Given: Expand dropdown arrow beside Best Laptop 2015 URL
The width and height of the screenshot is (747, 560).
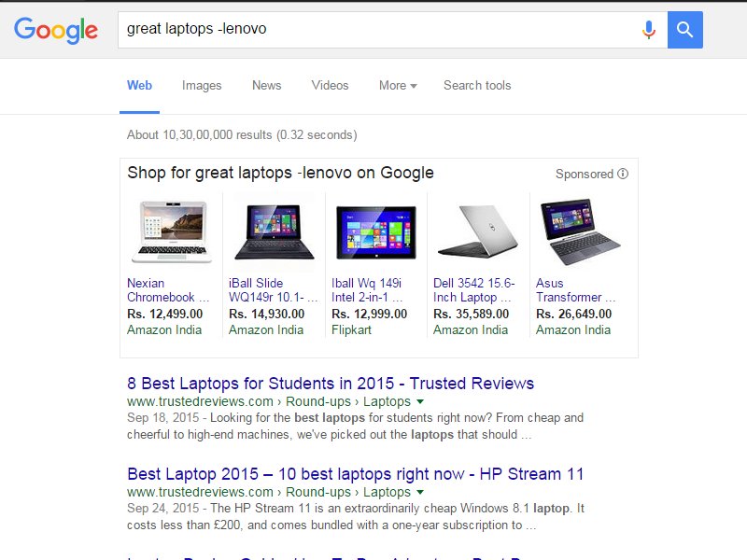Looking at the screenshot, I should tap(419, 493).
